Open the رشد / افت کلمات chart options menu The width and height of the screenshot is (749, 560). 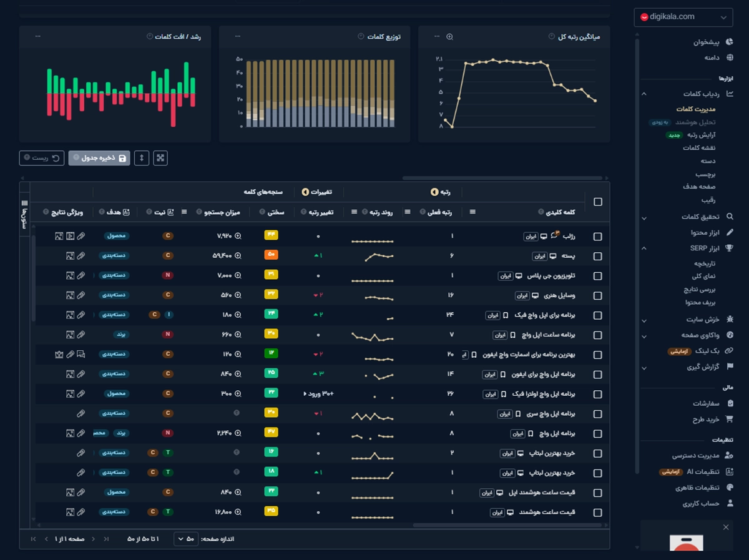[38, 37]
